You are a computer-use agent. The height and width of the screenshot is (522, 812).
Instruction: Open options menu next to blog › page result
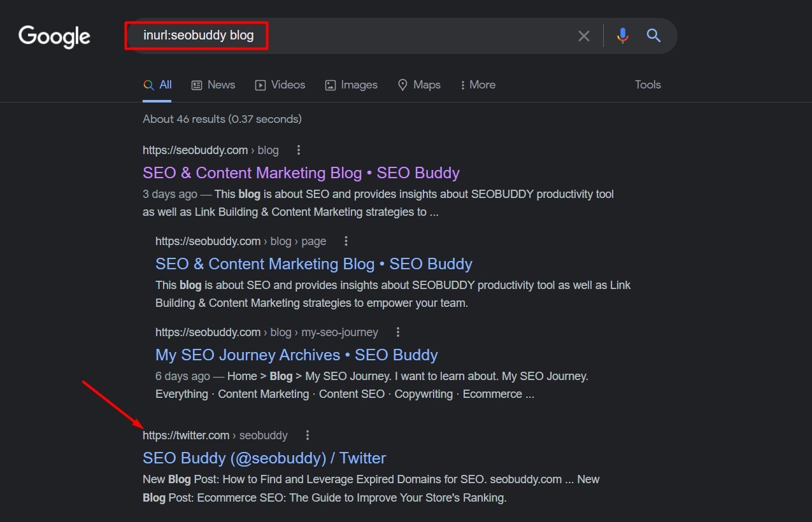point(346,241)
